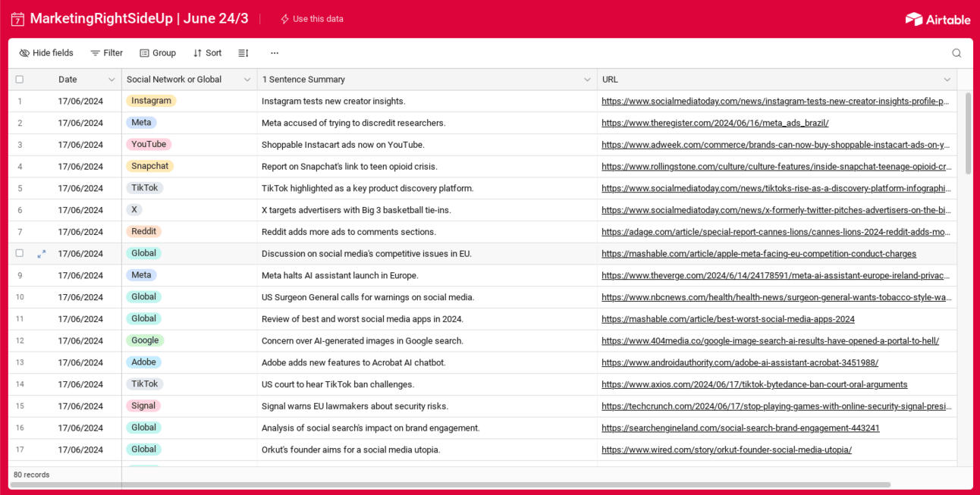Screen dimensions: 980x495
Task: Open the axios tiktok bytedance ban link
Action: click(754, 385)
